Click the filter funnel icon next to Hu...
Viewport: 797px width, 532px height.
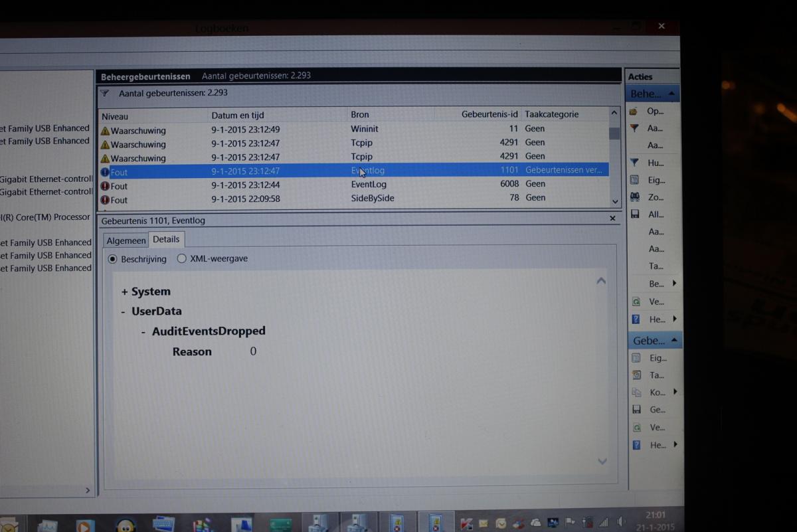coord(634,163)
